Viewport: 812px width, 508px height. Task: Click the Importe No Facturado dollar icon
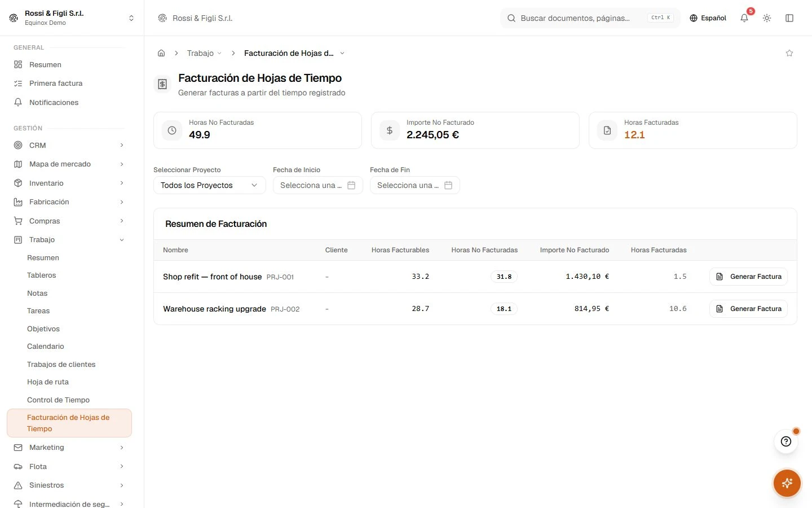click(390, 130)
